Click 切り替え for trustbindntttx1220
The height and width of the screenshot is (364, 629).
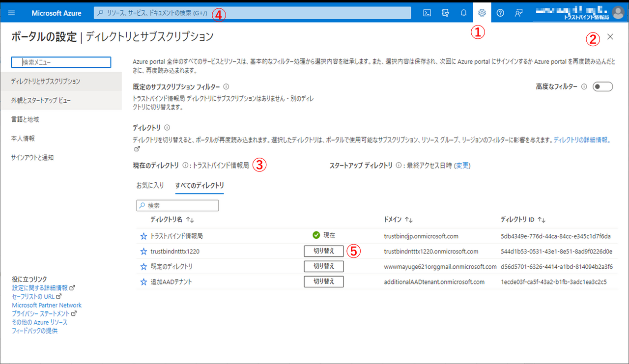point(324,251)
